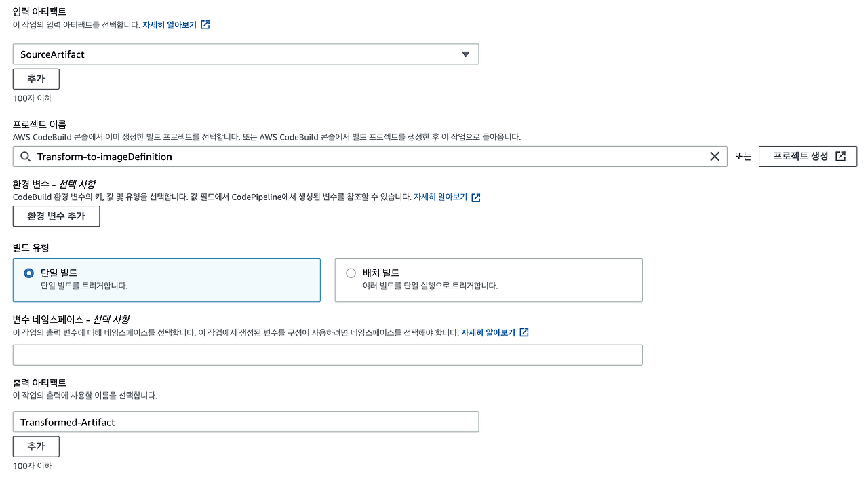Image resolution: width=868 pixels, height=481 pixels.
Task: Click external link icon beside 변수 네임스페이스 learn more
Action: 524,332
